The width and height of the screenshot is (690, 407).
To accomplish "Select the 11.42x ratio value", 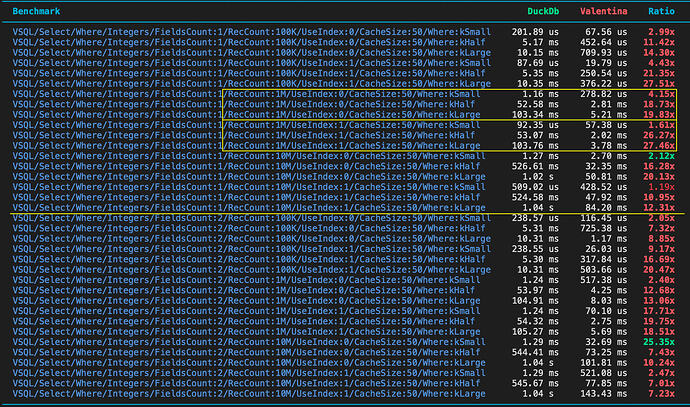I will (659, 42).
